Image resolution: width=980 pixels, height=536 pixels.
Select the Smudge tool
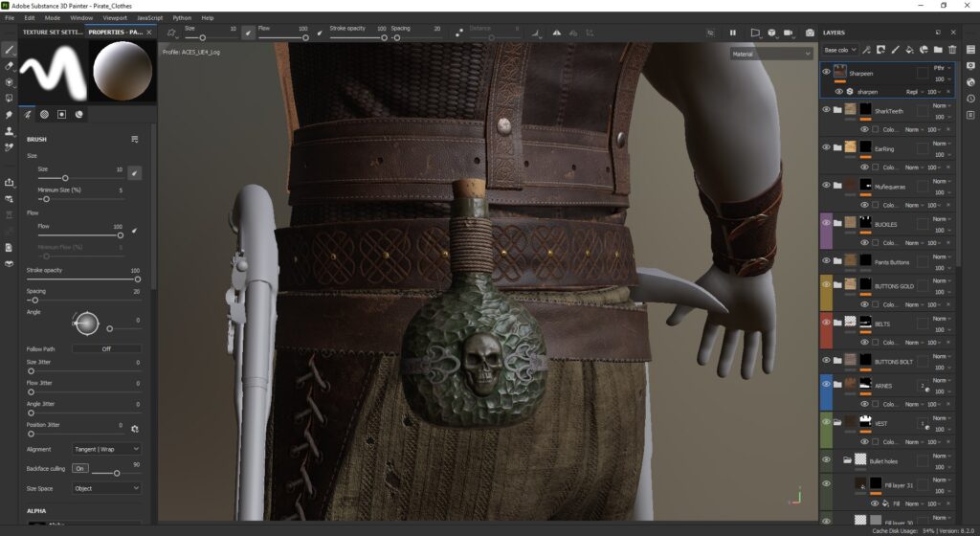[x=9, y=114]
